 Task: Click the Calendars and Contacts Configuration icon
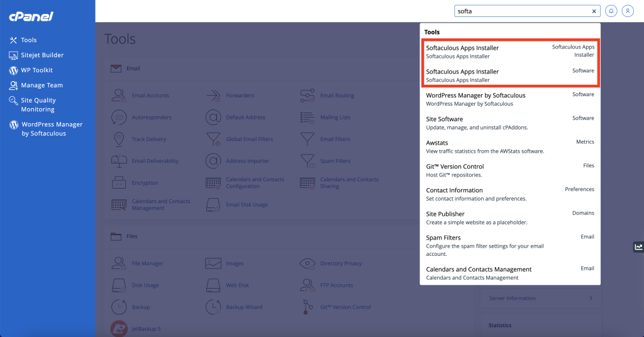coord(213,183)
